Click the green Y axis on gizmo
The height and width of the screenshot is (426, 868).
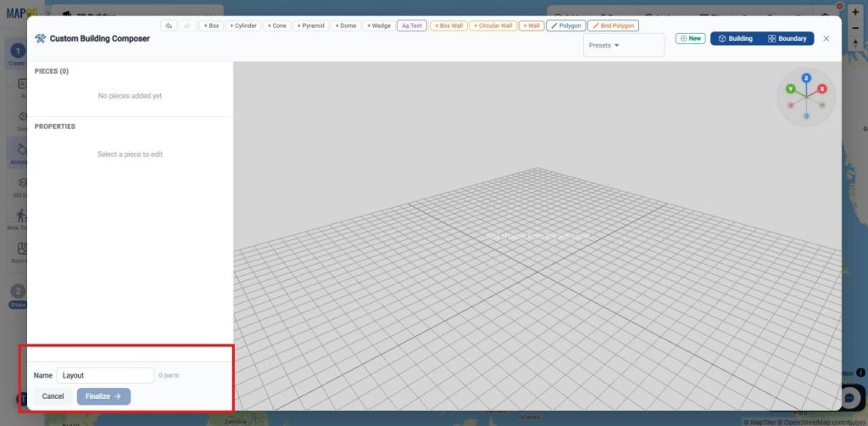[x=791, y=88]
